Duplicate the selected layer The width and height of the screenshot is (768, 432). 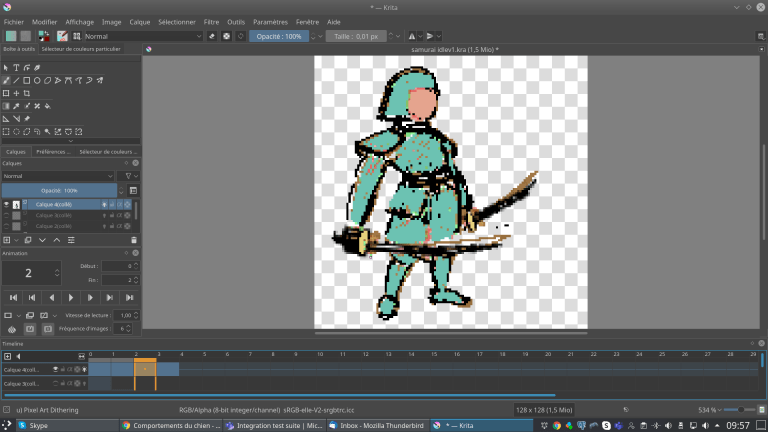(x=28, y=240)
